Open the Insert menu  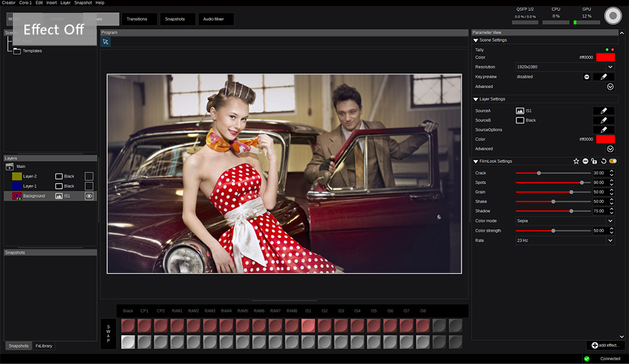[52, 3]
